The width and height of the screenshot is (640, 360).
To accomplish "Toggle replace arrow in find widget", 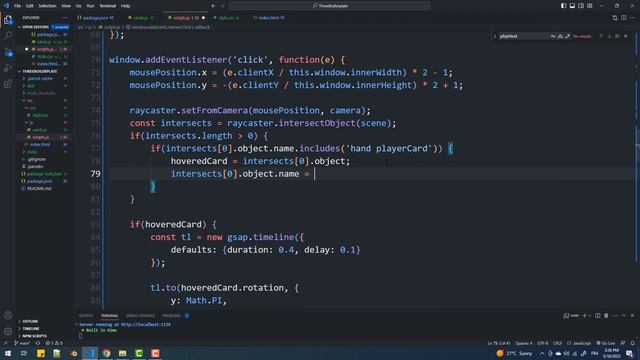I will tap(495, 36).
